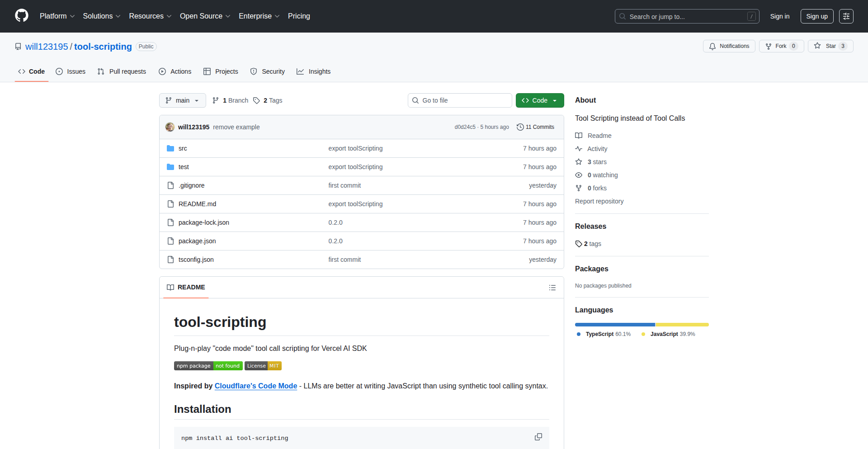
Task: Click the test folder icon
Action: [170, 167]
